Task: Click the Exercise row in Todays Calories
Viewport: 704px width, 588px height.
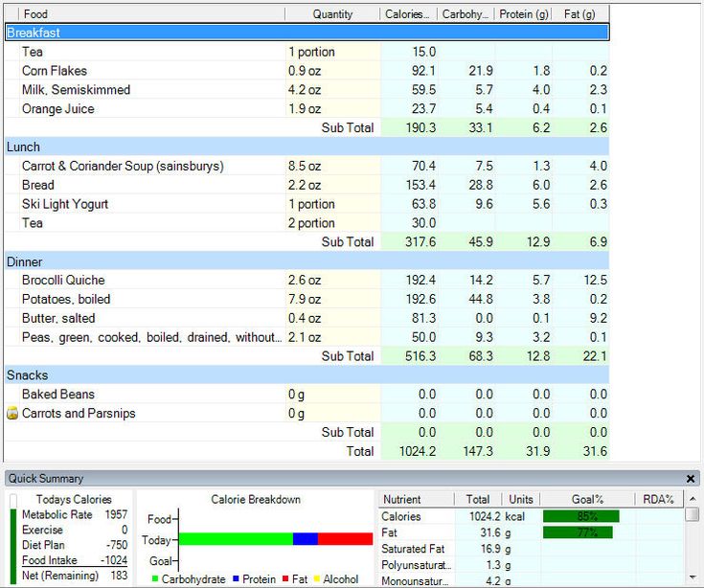Action: [75, 530]
